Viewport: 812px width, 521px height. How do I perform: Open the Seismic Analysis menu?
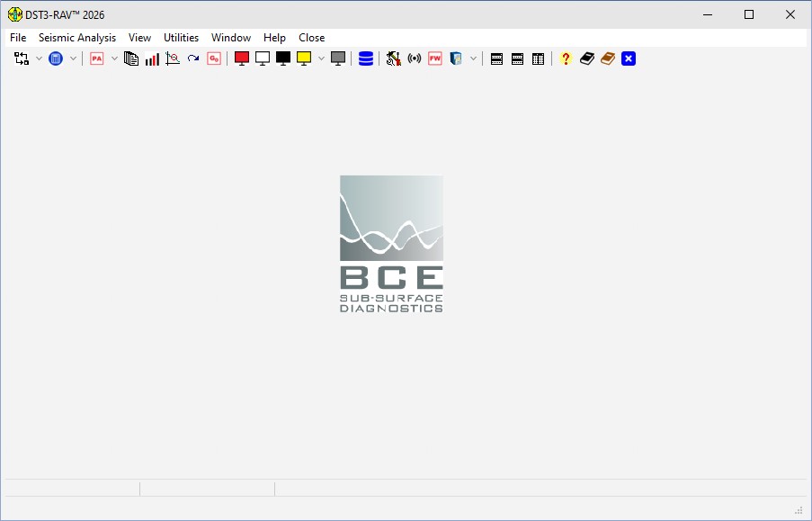[x=77, y=38]
